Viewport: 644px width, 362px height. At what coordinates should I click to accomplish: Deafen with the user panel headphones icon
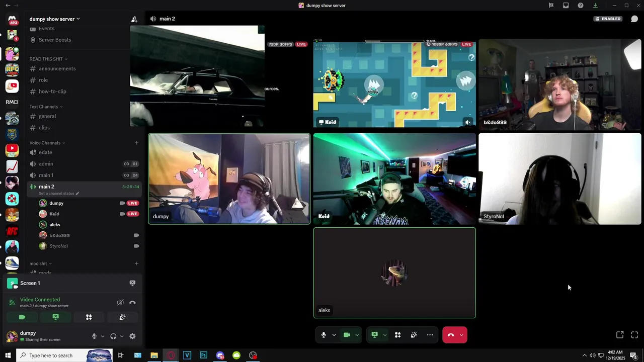113,336
